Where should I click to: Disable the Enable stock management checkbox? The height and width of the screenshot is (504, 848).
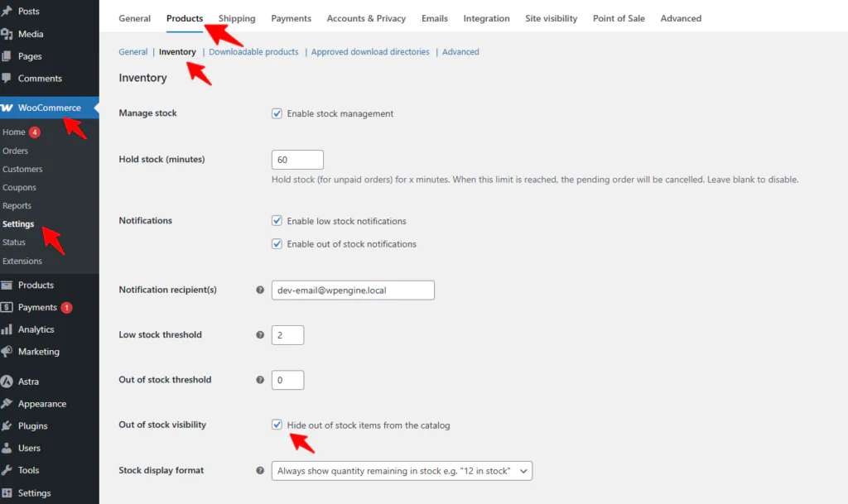click(277, 114)
